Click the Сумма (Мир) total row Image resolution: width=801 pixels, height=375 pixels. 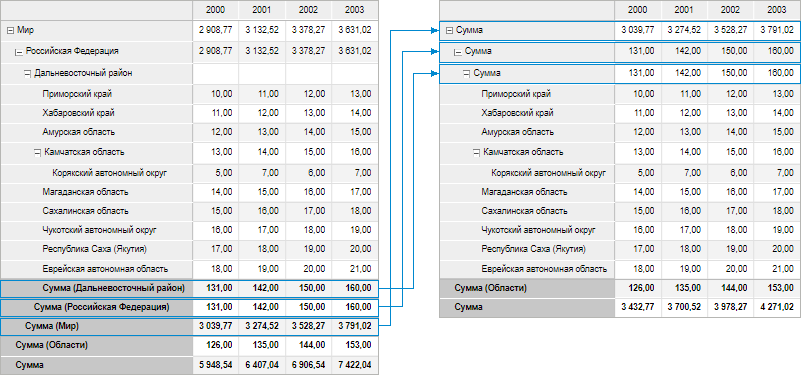190,326
